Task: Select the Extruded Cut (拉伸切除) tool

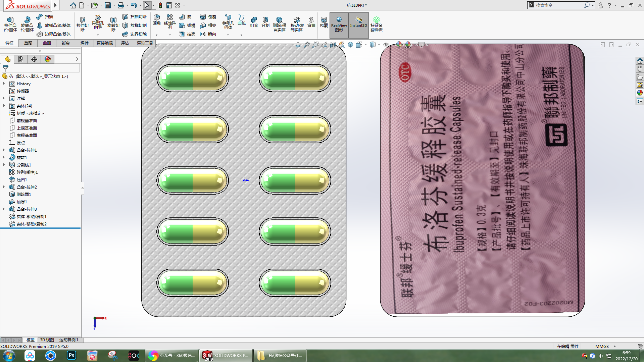Action: (x=82, y=23)
